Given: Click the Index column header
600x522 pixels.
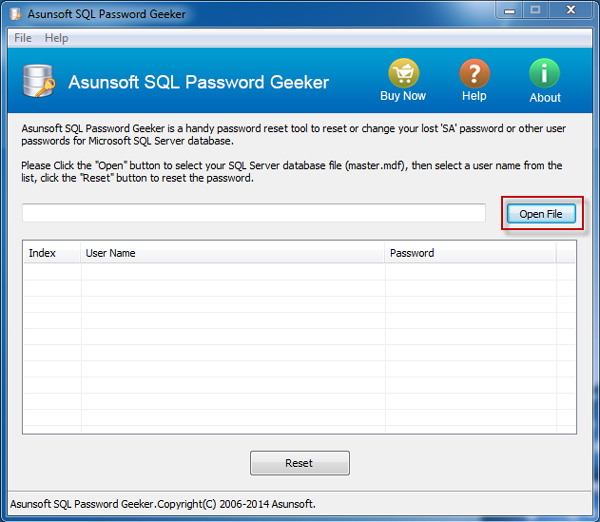Looking at the screenshot, I should point(52,253).
